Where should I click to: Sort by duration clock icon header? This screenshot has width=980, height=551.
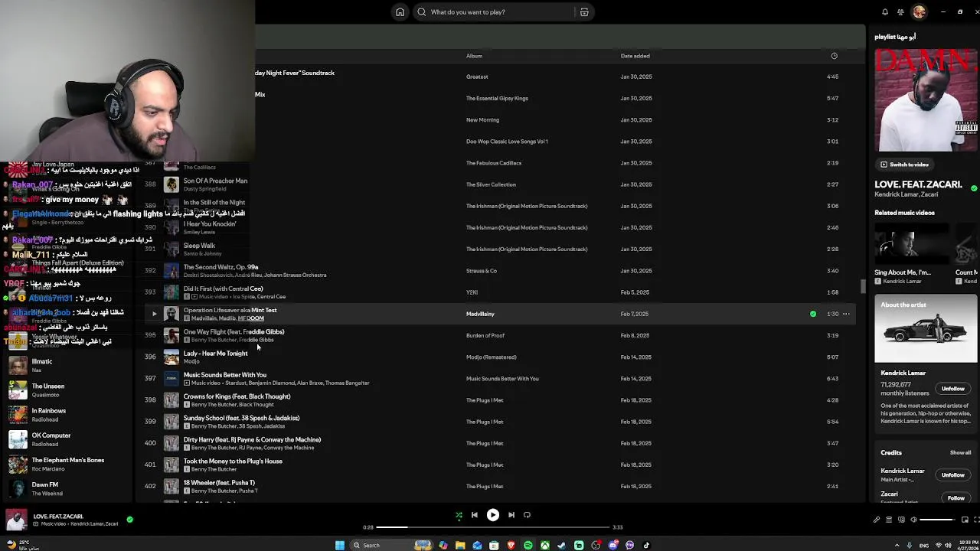coord(834,56)
